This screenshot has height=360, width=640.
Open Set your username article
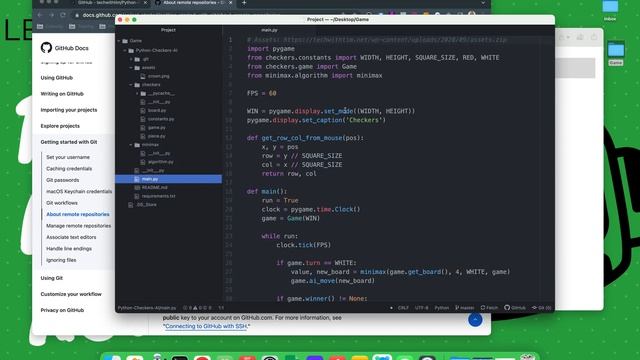[x=68, y=157]
